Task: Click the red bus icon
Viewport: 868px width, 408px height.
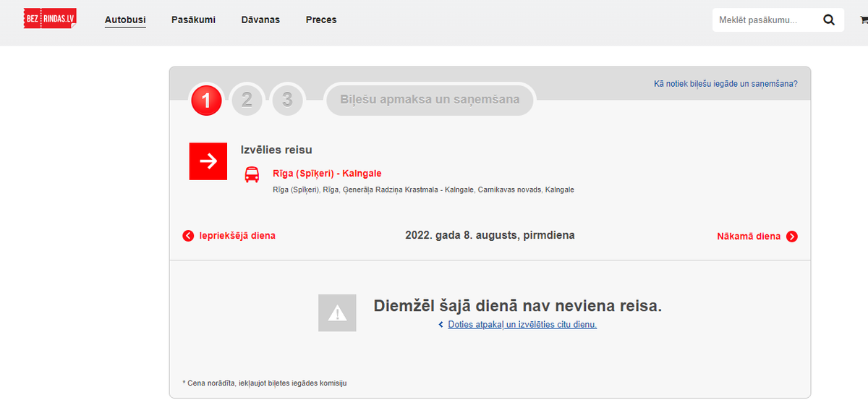Action: pos(252,174)
